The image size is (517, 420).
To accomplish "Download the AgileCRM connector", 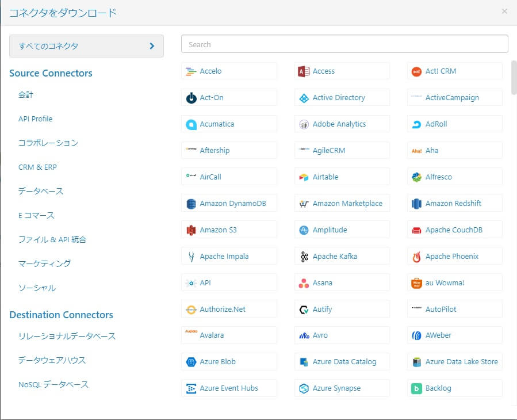I will [342, 150].
